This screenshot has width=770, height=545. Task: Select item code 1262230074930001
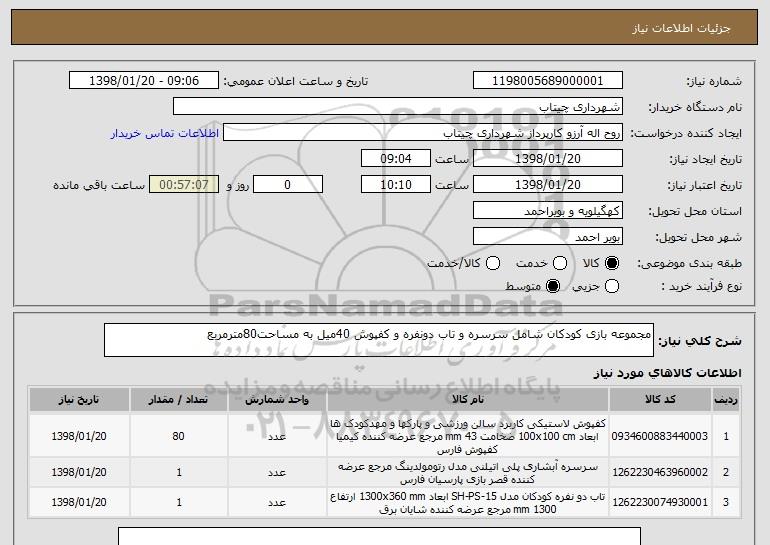660,502
